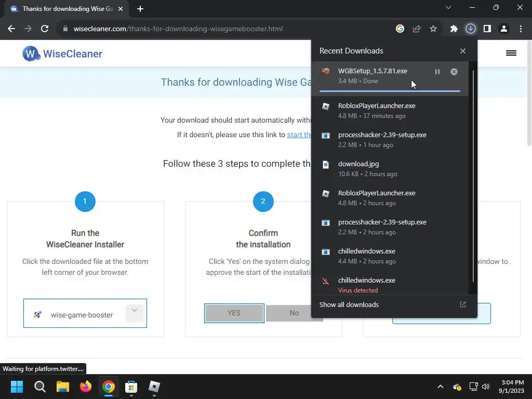Open Microsoft Store from taskbar
The width and height of the screenshot is (532, 399).
(x=131, y=387)
